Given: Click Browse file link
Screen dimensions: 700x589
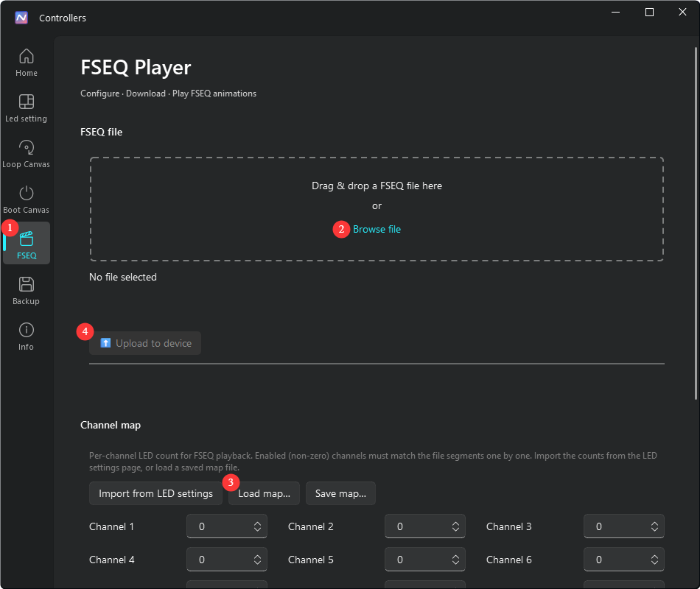Looking at the screenshot, I should click(x=377, y=230).
